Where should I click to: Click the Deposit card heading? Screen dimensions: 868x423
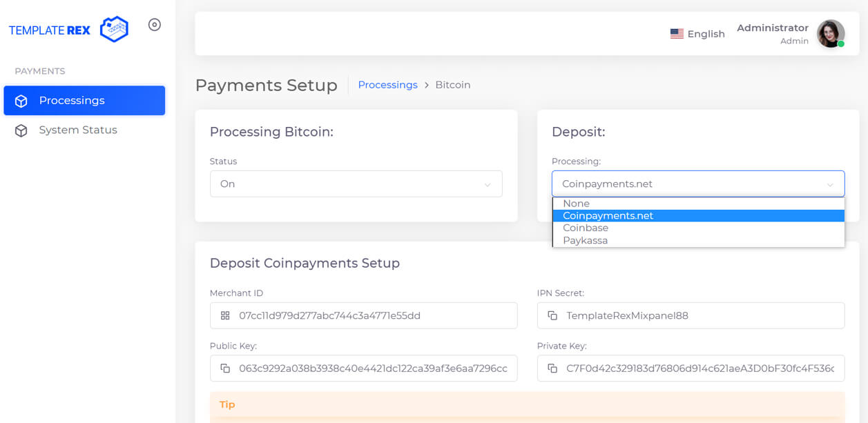578,132
